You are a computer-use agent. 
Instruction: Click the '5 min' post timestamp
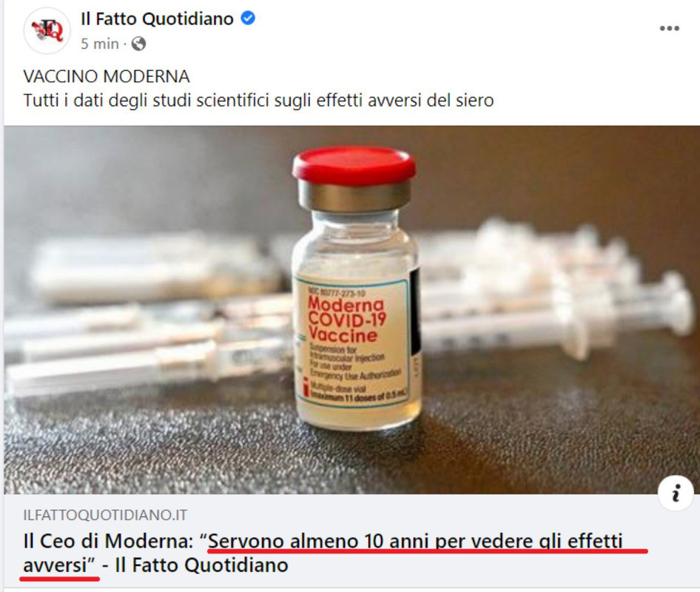tap(100, 44)
